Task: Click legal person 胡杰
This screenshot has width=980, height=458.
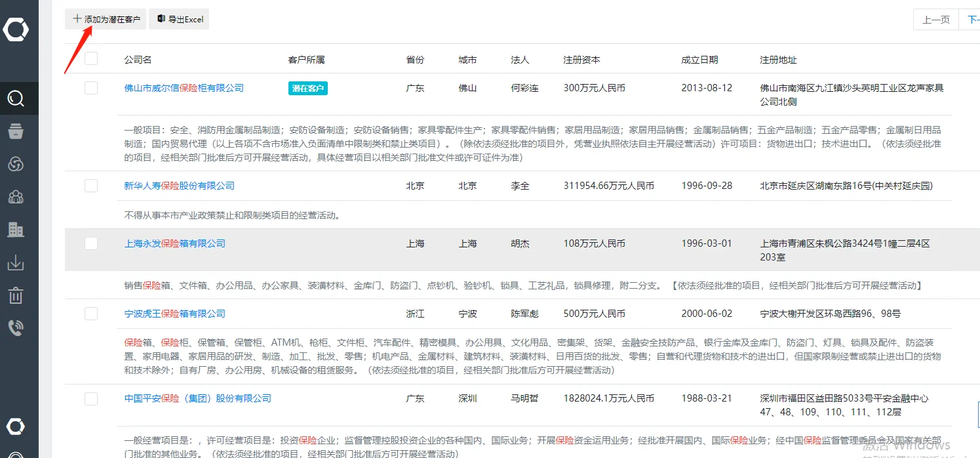Action: tap(520, 243)
